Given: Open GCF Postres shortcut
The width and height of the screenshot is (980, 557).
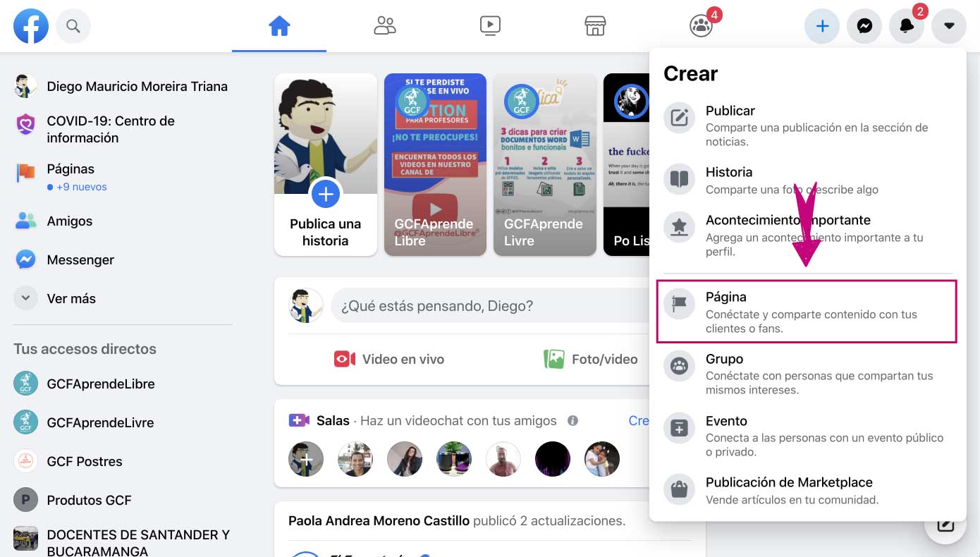Looking at the screenshot, I should [121, 462].
